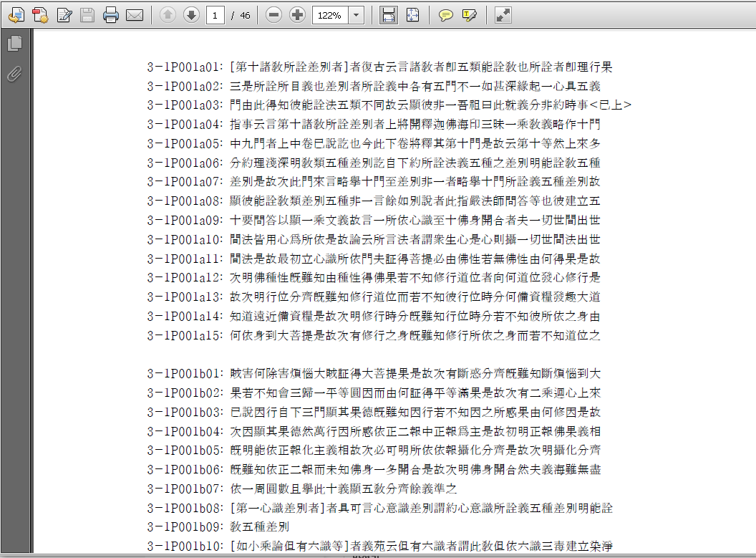Click the Create PDF icon
The height and width of the screenshot is (558, 756).
coord(40,14)
